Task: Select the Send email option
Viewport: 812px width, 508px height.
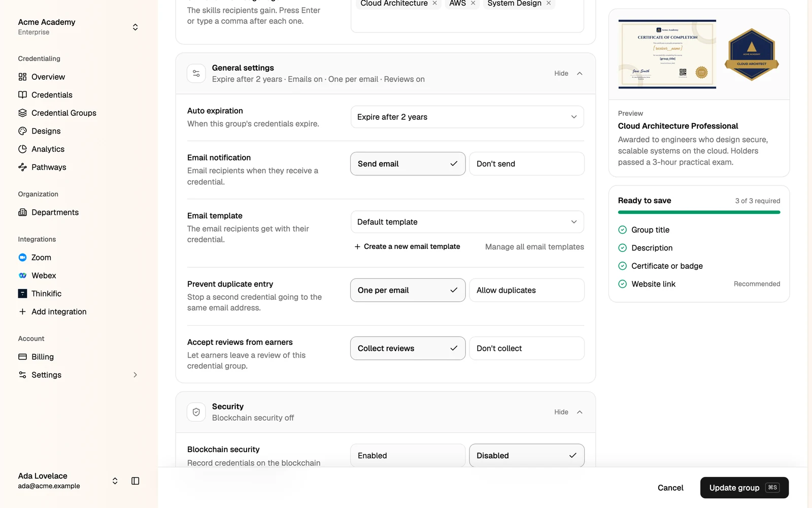Action: [x=408, y=164]
